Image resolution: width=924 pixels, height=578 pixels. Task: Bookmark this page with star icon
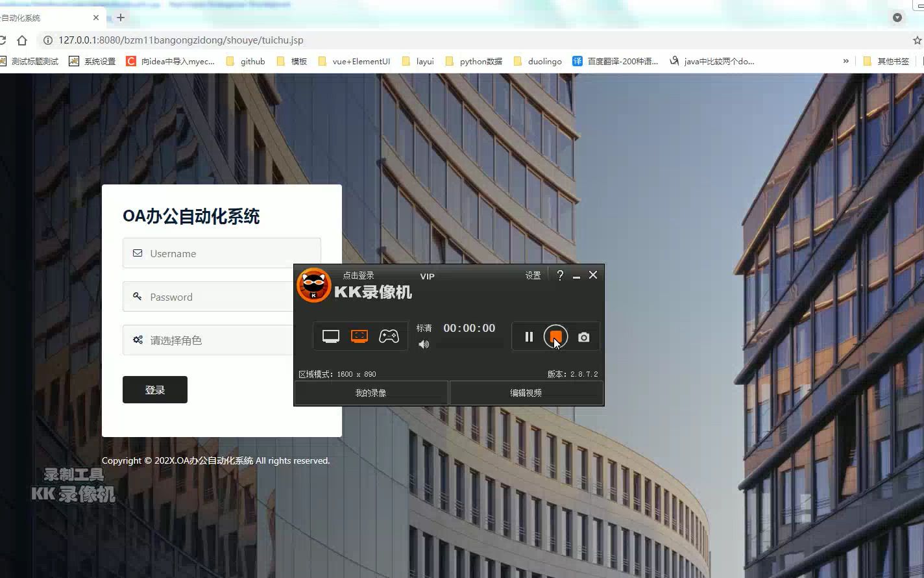pos(917,40)
